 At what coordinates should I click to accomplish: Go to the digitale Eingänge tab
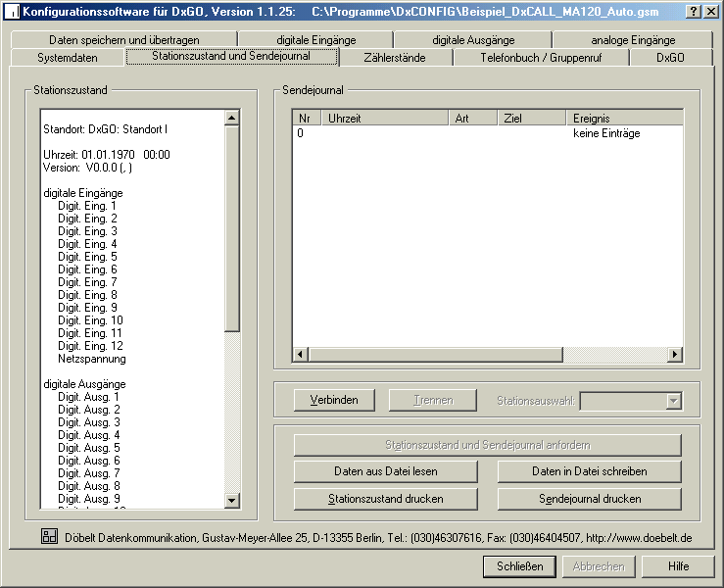315,40
